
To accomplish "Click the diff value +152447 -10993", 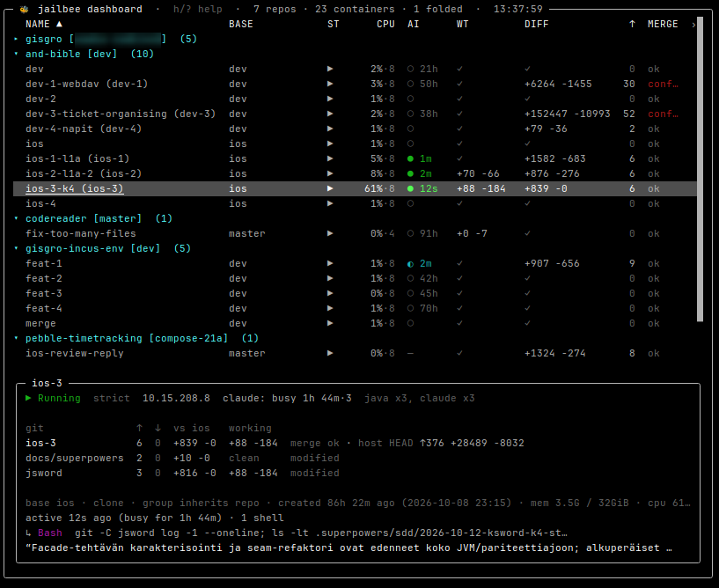I will [x=568, y=114].
